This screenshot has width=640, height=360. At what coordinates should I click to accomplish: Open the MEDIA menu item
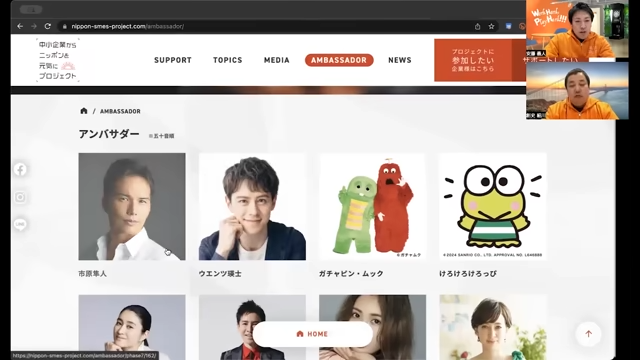click(x=277, y=60)
